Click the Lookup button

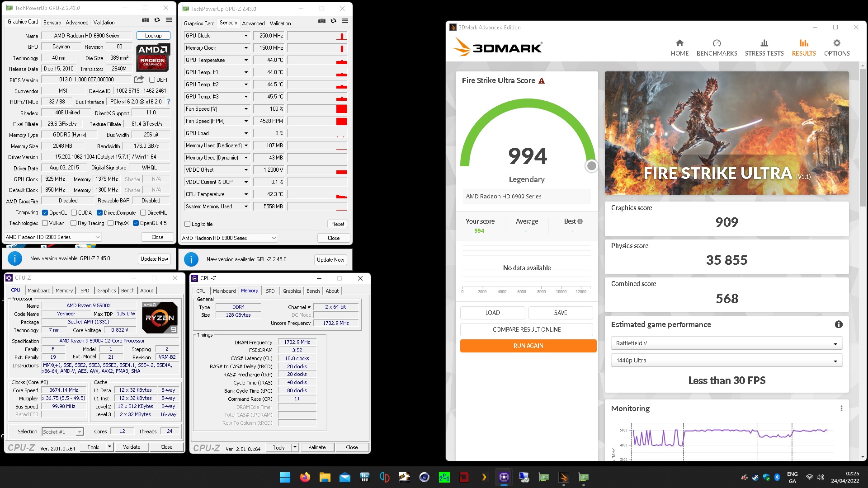153,36
